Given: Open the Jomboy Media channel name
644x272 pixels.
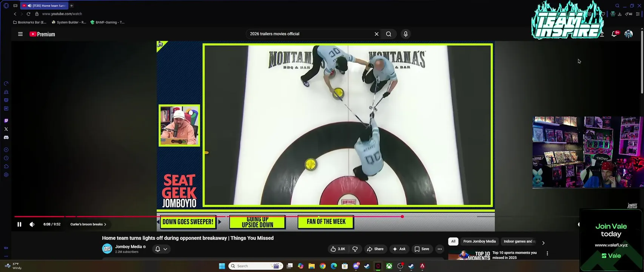Looking at the screenshot, I should click(x=128, y=247).
